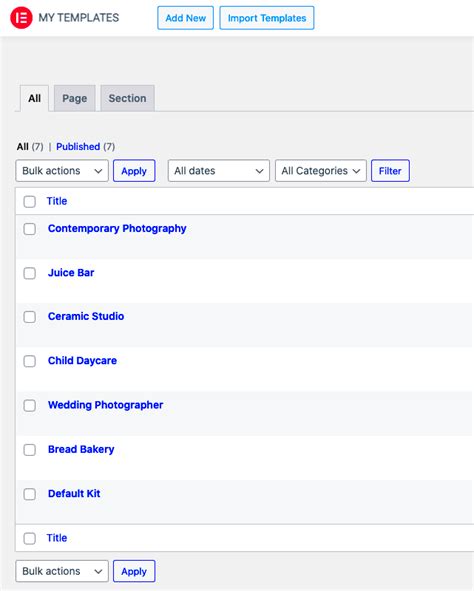Open the Bread Bakery template

[x=81, y=449]
